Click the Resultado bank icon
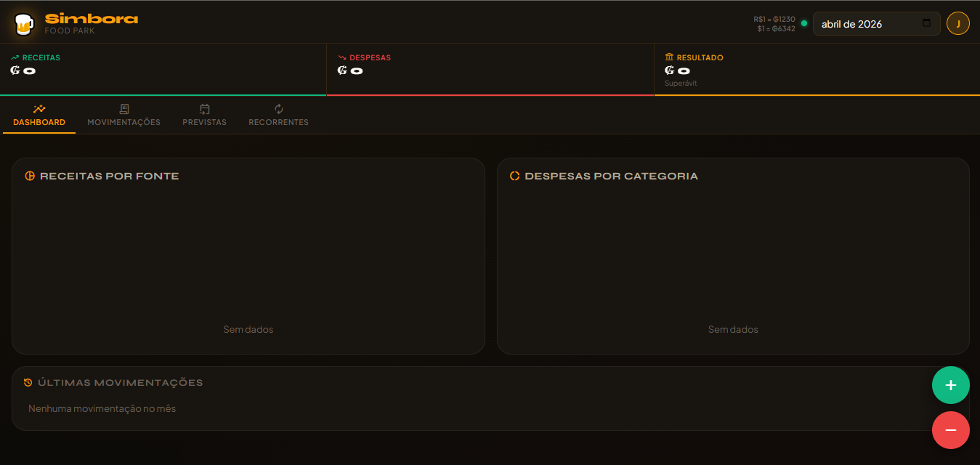The width and height of the screenshot is (980, 465). (669, 57)
